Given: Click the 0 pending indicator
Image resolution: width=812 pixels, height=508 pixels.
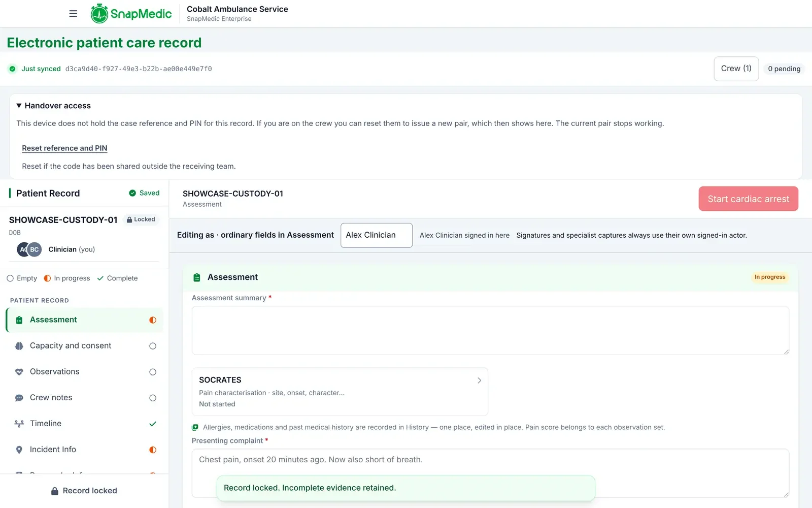Looking at the screenshot, I should (x=784, y=69).
